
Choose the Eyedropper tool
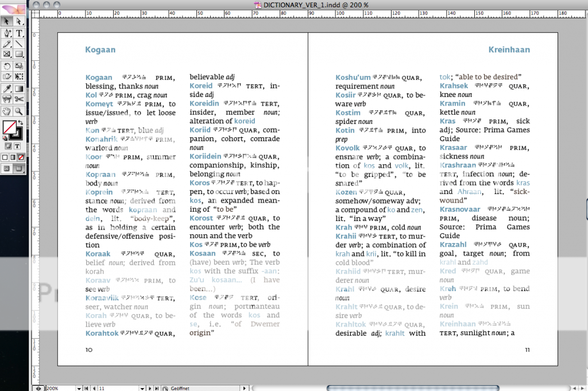pos(7,88)
